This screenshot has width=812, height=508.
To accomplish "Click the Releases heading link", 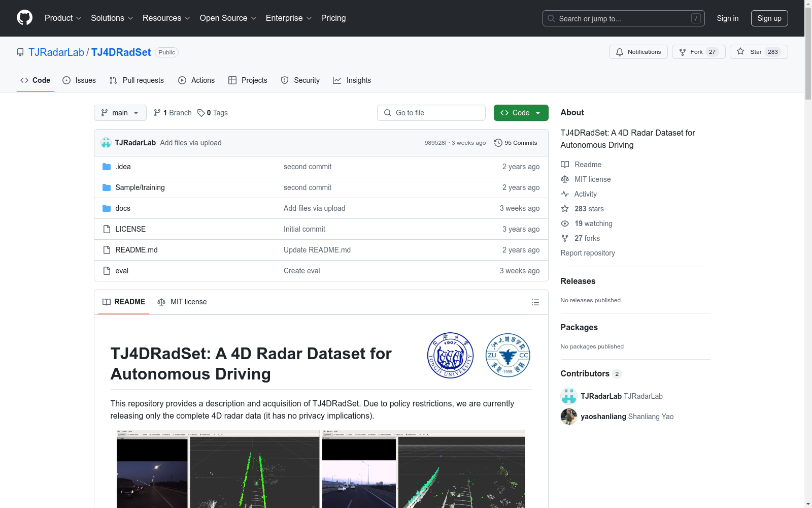I will pyautogui.click(x=578, y=281).
